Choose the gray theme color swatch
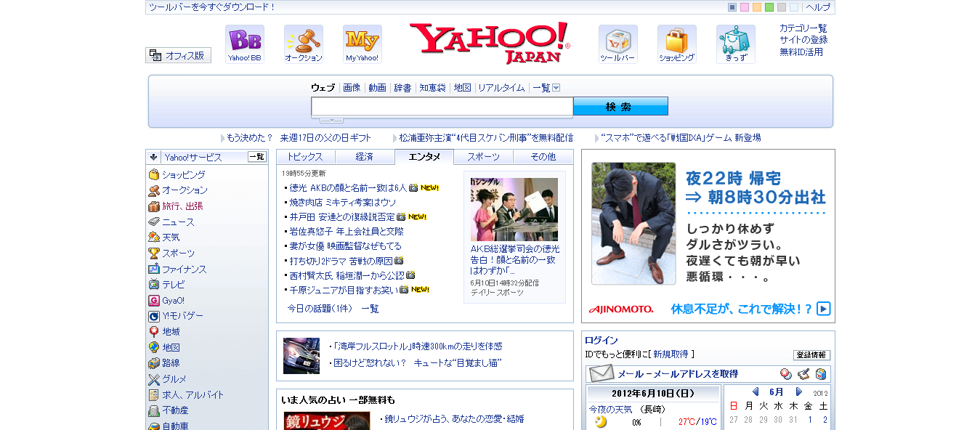 click(x=782, y=7)
